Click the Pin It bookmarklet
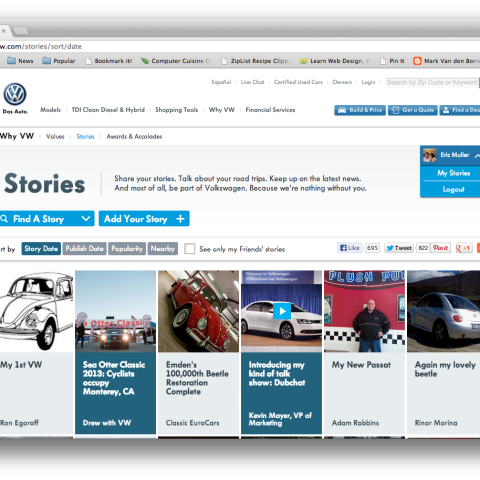 coord(393,61)
